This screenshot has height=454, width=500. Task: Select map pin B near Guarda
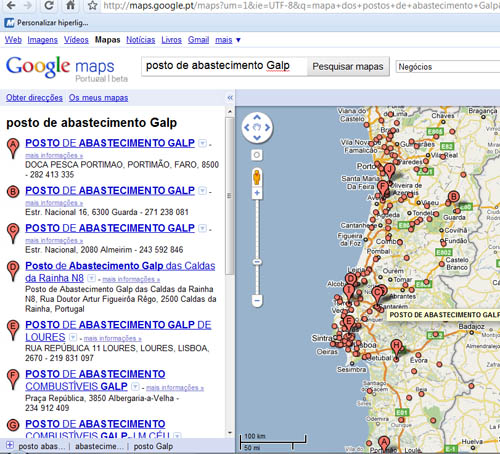pos(453,199)
